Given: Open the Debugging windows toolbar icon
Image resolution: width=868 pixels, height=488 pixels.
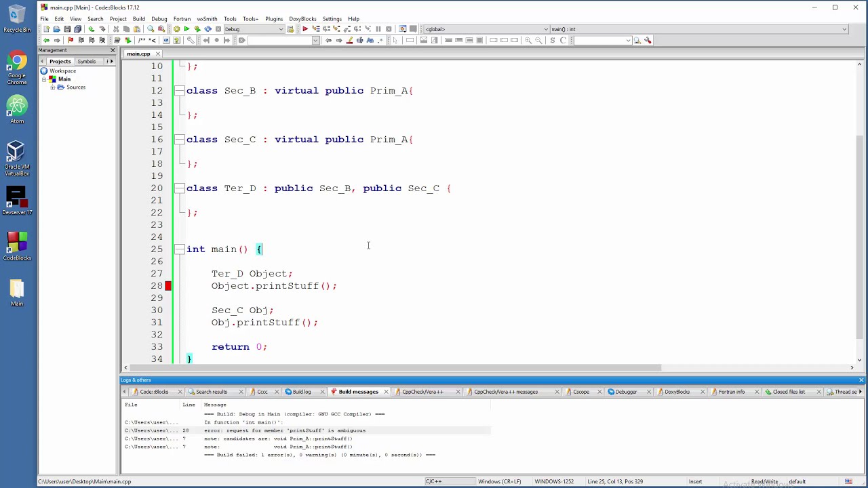Looking at the screenshot, I should coord(402,29).
